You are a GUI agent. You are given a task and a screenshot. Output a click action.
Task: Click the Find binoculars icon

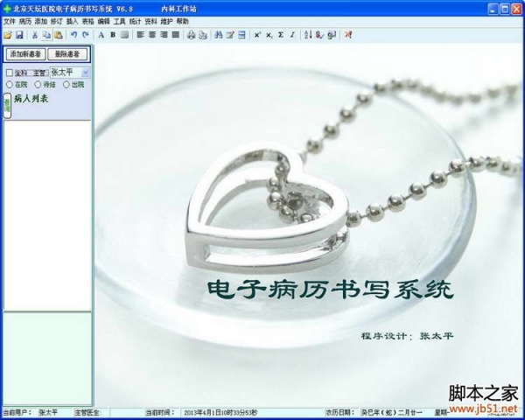click(219, 35)
